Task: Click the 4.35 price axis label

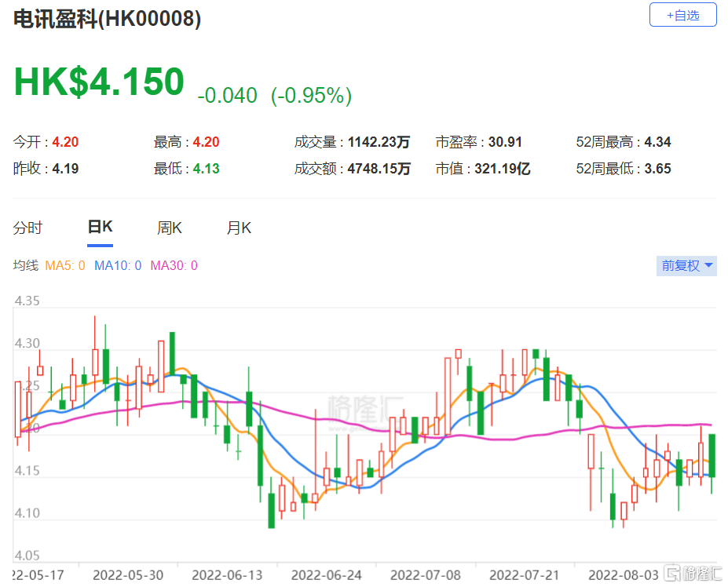Action: (27, 301)
